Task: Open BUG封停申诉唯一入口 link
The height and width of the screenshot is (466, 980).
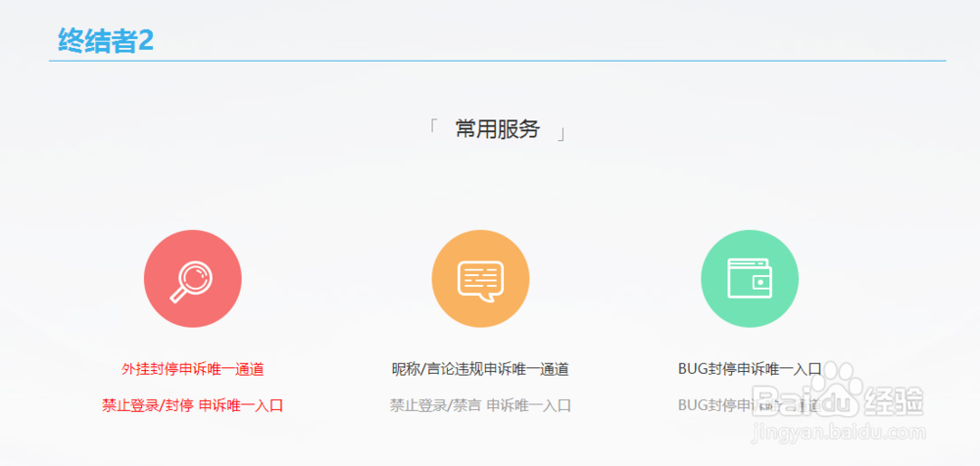Action: (x=750, y=368)
